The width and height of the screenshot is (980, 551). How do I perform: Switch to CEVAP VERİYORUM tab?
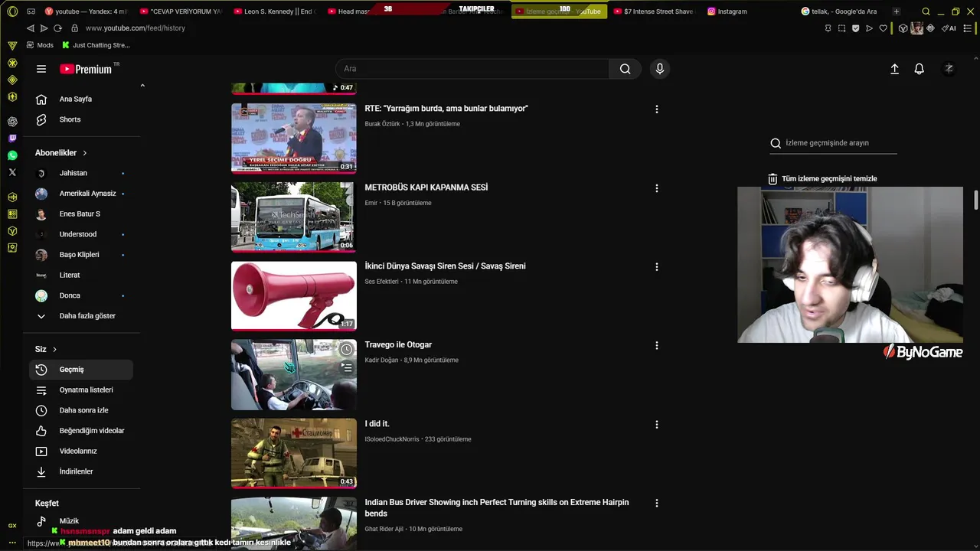tap(181, 11)
